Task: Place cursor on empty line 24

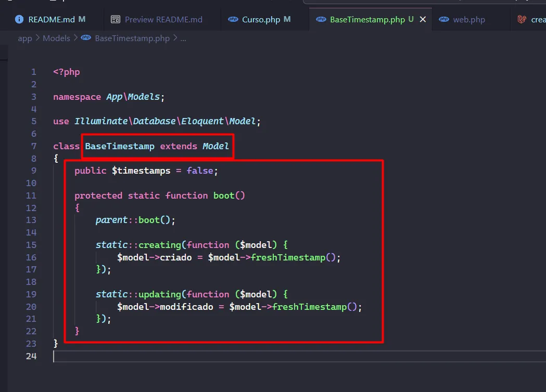Action: click(x=208, y=356)
